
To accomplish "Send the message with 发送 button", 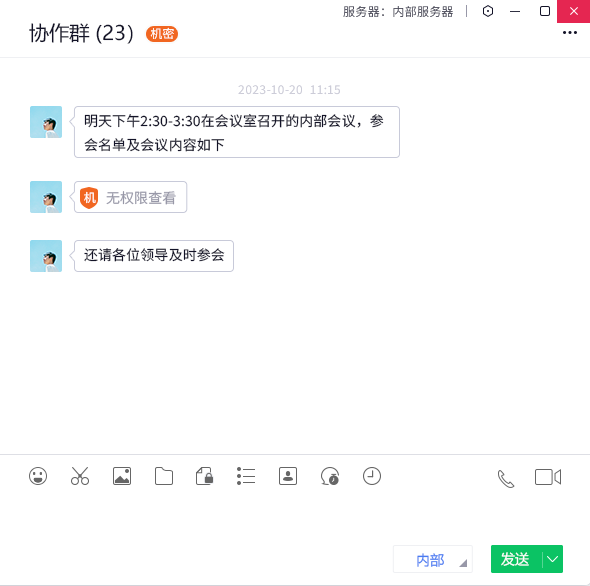I will click(516, 559).
